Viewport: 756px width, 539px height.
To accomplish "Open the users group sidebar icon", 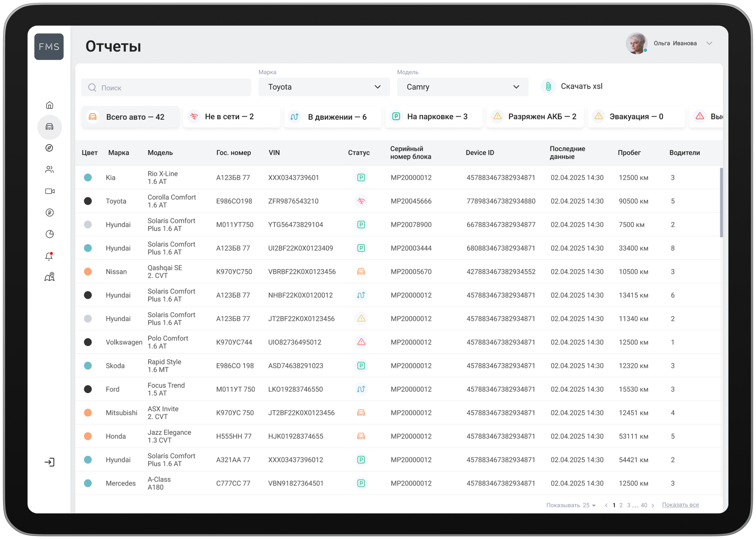I will tap(50, 169).
